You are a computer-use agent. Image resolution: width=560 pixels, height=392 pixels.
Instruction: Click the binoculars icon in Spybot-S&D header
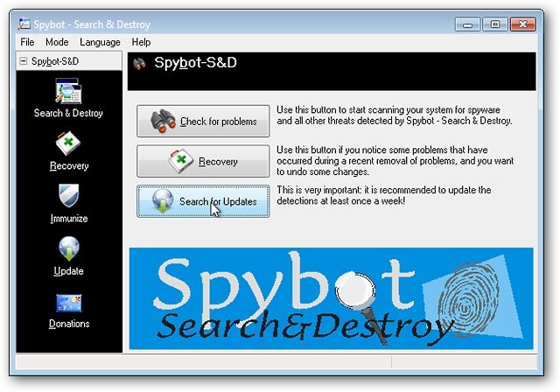[x=140, y=64]
